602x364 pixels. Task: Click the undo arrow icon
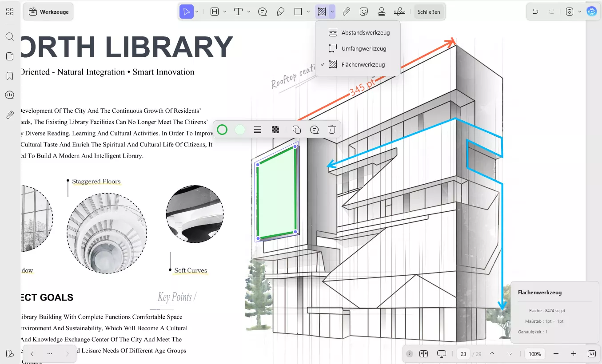pyautogui.click(x=535, y=12)
